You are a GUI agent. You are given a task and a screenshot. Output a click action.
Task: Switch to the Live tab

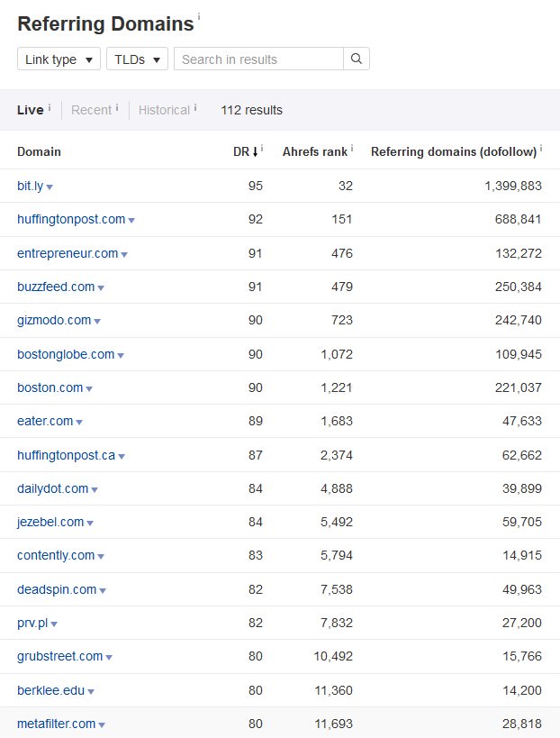pos(30,110)
